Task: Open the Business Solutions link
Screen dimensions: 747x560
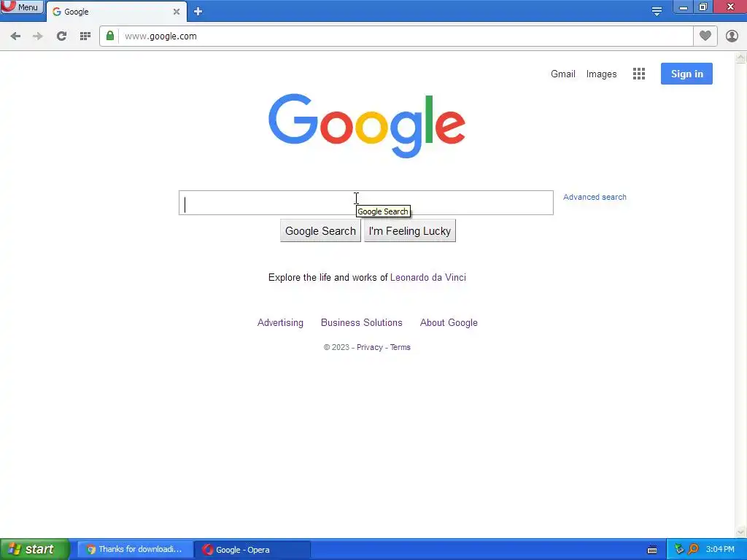Action: (x=362, y=323)
